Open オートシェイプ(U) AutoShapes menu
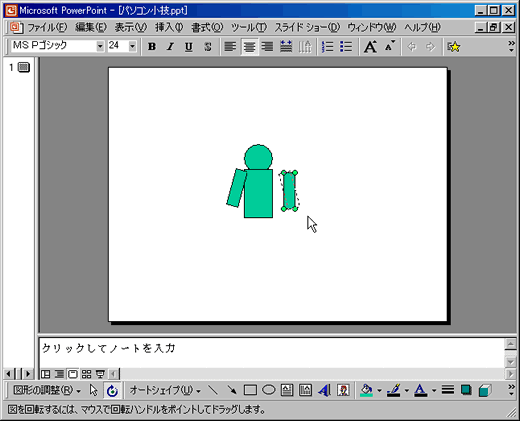Screen dimensions: 520x421 coord(165,390)
